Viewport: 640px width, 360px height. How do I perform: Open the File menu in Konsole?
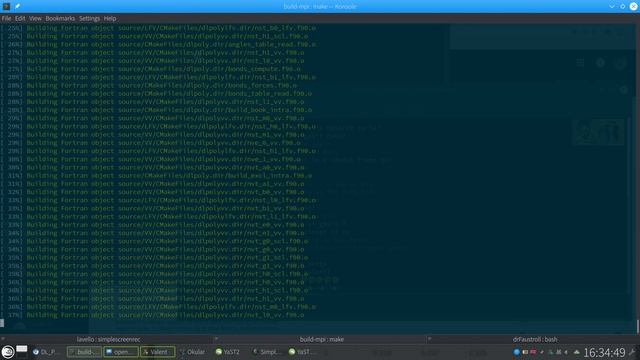click(6, 18)
